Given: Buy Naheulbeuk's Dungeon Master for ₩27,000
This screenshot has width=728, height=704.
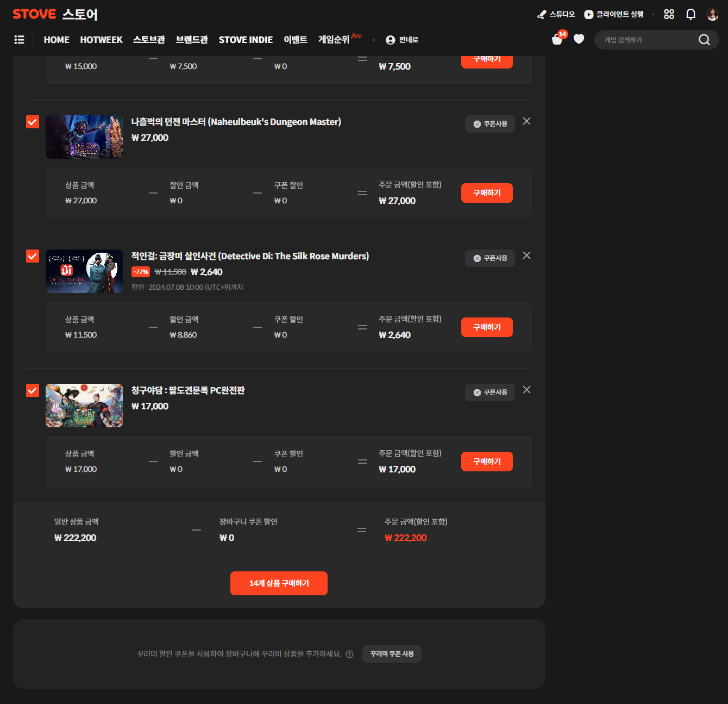Looking at the screenshot, I should point(487,193).
